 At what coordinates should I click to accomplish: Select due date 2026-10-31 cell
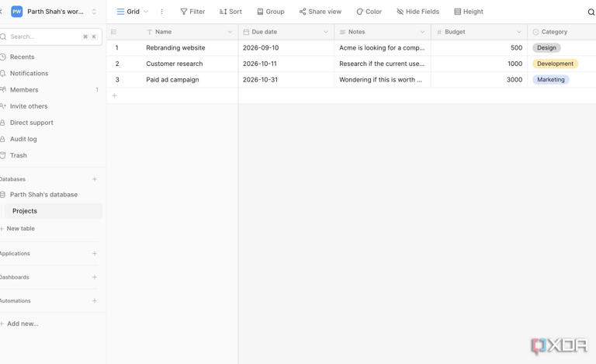point(286,80)
